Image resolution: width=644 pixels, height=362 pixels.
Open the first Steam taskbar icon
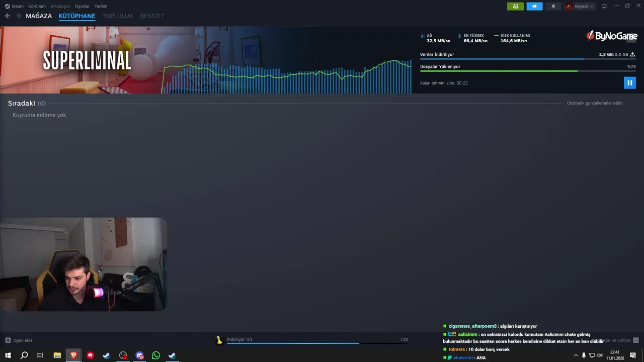pos(107,355)
